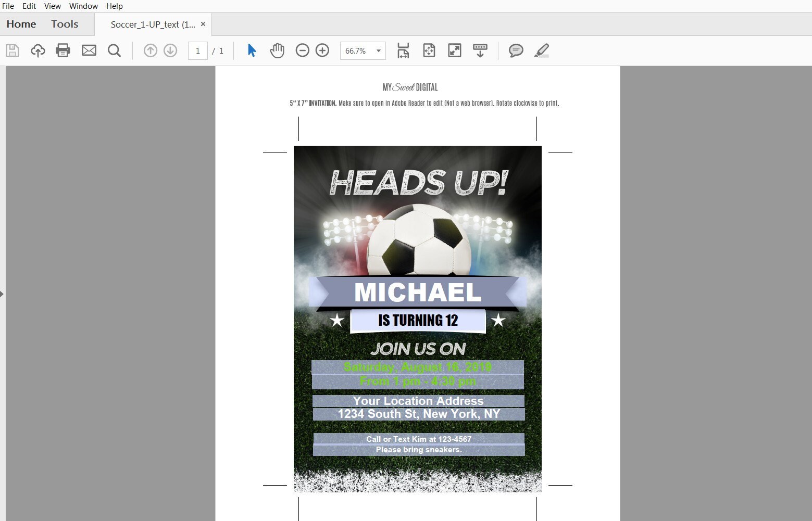Enter Read Mode with the fullscreen arrows icon
The image size is (812, 521).
[x=454, y=50]
